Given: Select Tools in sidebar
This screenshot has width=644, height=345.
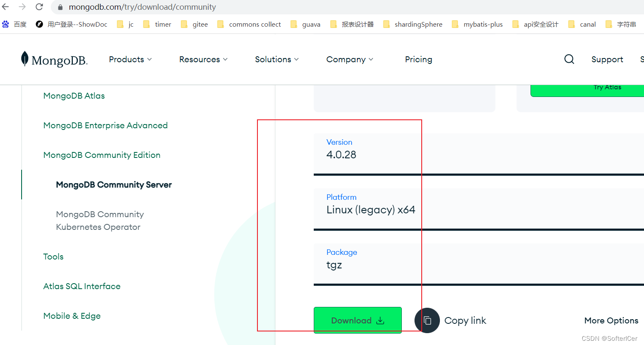Looking at the screenshot, I should 53,257.
